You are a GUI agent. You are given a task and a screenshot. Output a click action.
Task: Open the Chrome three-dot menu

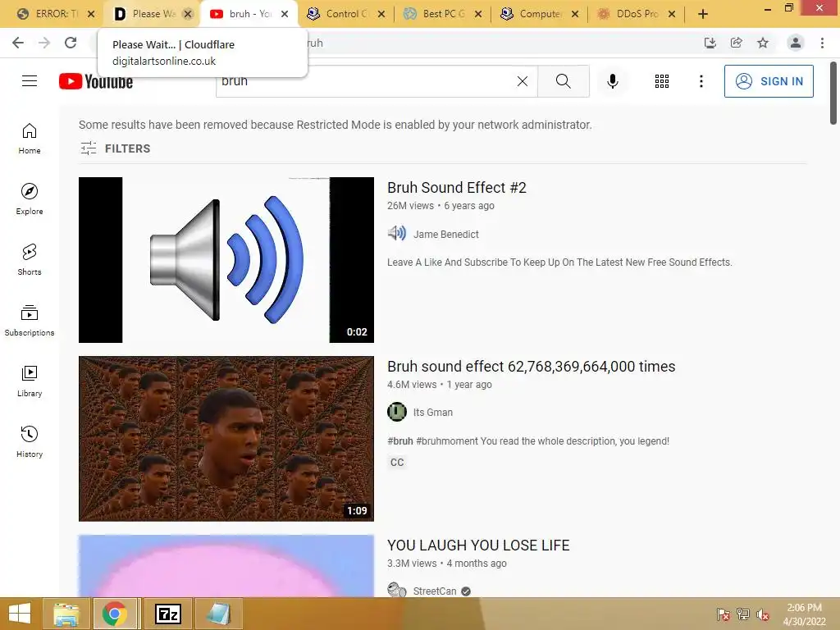click(822, 43)
